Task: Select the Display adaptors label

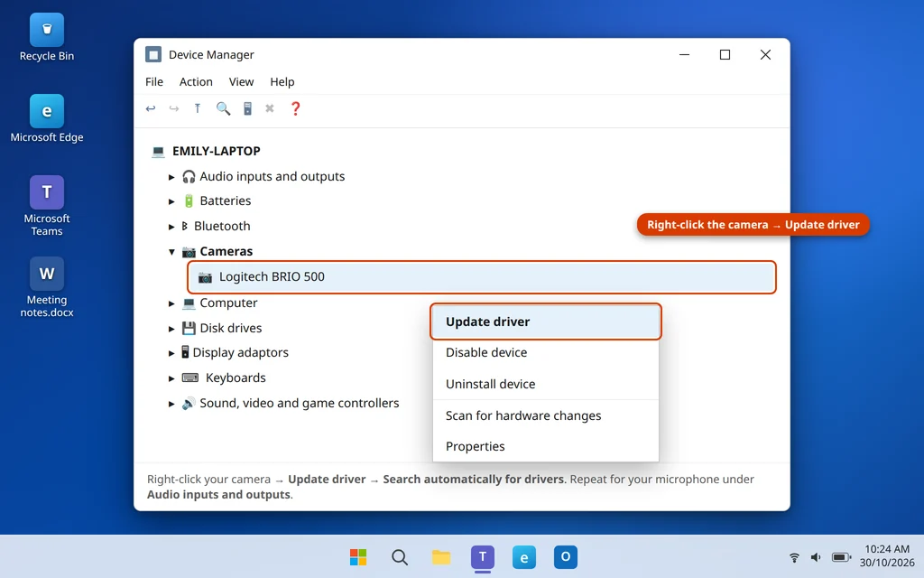Action: pos(240,353)
